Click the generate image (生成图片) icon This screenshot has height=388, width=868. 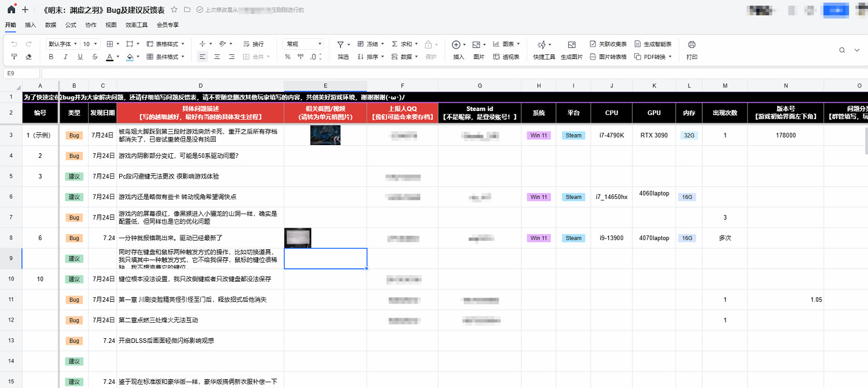pyautogui.click(x=572, y=45)
